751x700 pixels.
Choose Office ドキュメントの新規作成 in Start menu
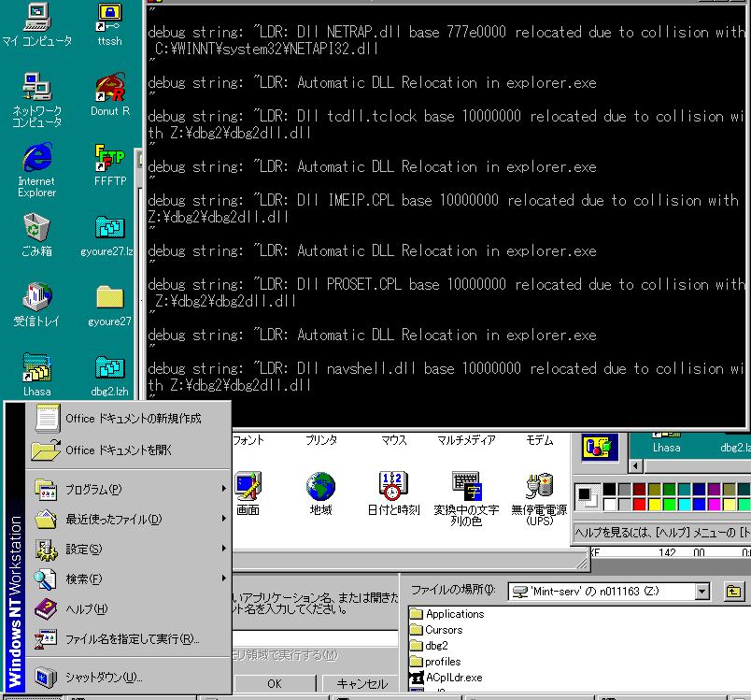tap(128, 419)
